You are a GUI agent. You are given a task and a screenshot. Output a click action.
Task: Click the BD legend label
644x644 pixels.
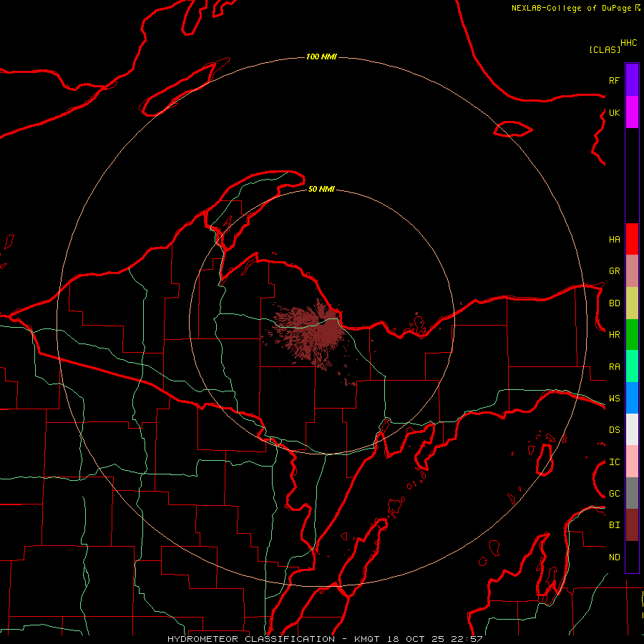(x=614, y=303)
